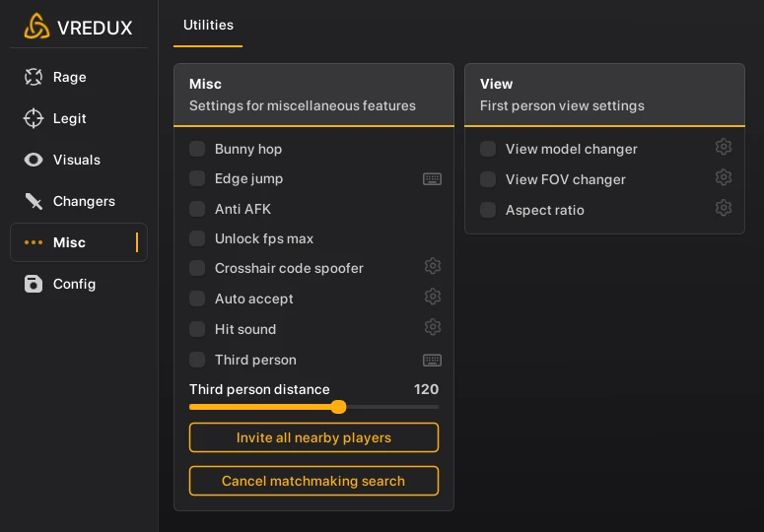Switch to the Visuals section
Screen dimensions: 764x532
pyautogui.click(x=77, y=160)
